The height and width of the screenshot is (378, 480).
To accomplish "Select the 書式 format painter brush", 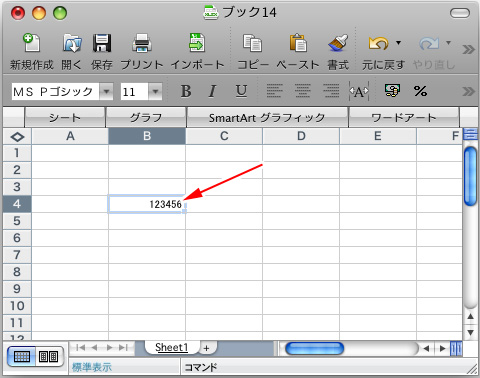I will coord(338,43).
